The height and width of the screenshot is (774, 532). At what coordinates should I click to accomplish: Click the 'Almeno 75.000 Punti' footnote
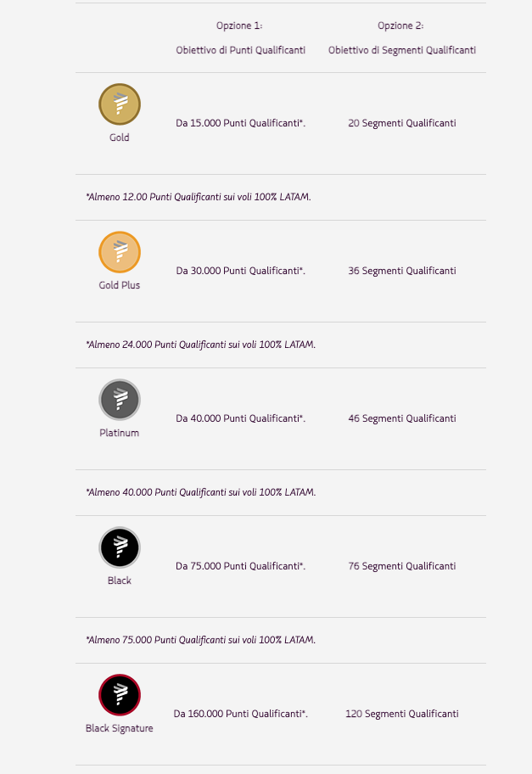(201, 640)
